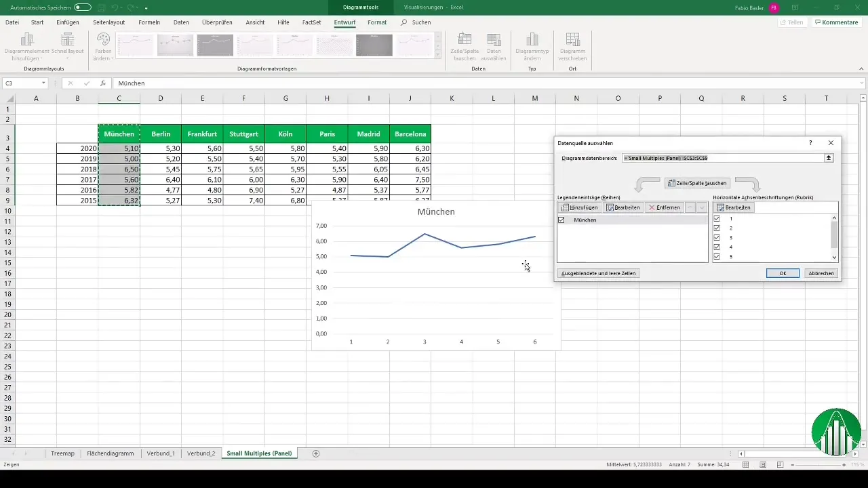Switch to the Einfügen ribbon tab
The width and height of the screenshot is (868, 488).
(x=67, y=22)
